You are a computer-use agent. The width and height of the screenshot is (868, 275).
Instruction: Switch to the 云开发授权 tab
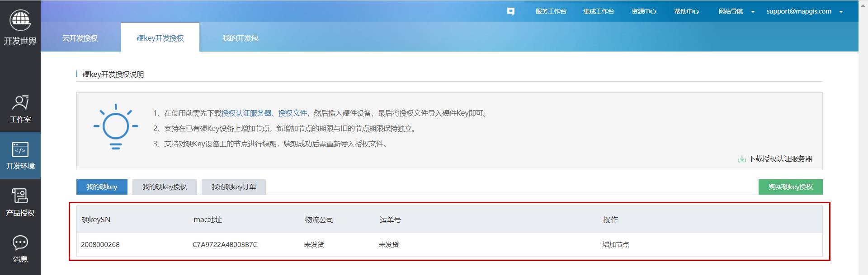click(80, 38)
